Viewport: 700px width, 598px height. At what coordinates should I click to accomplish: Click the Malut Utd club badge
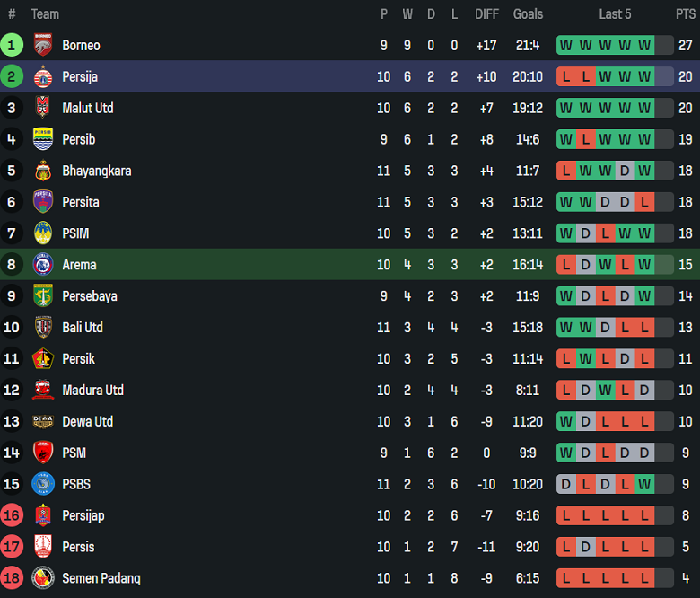[43, 108]
